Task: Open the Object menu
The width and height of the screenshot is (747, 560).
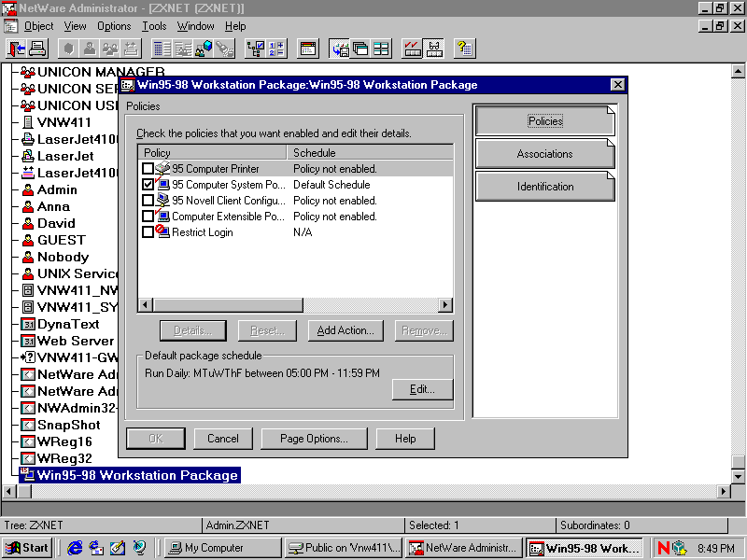Action: coord(38,26)
